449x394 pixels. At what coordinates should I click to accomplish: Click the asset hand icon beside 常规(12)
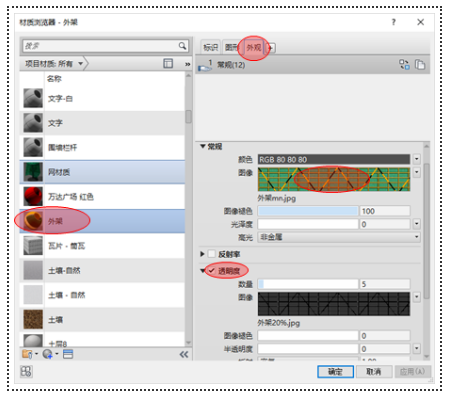[205, 65]
